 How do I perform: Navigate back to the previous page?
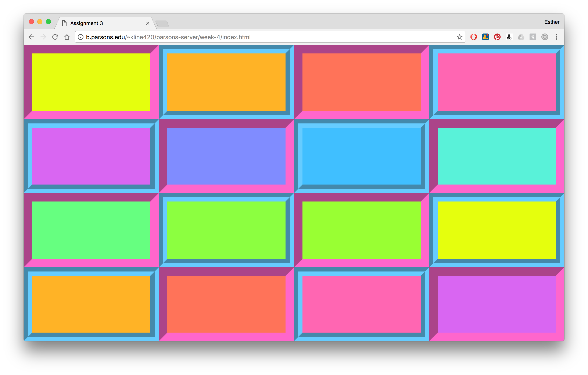click(x=31, y=37)
